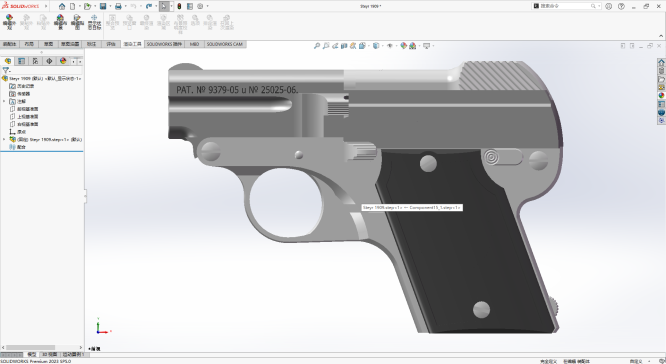
Task: Open DisplayManager color ball tab
Action: click(x=63, y=61)
